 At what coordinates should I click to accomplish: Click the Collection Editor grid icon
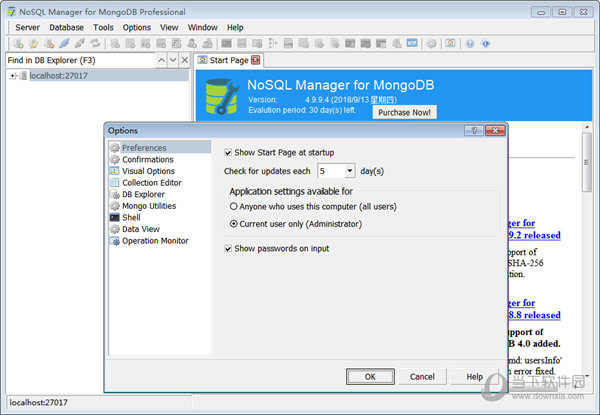coord(114,183)
